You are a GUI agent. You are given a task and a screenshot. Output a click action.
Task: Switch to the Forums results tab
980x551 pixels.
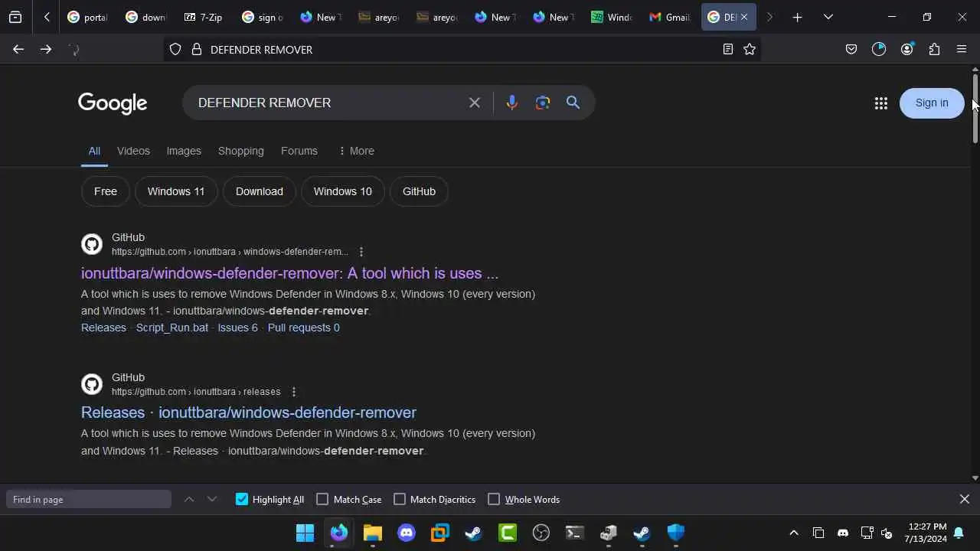pyautogui.click(x=299, y=151)
